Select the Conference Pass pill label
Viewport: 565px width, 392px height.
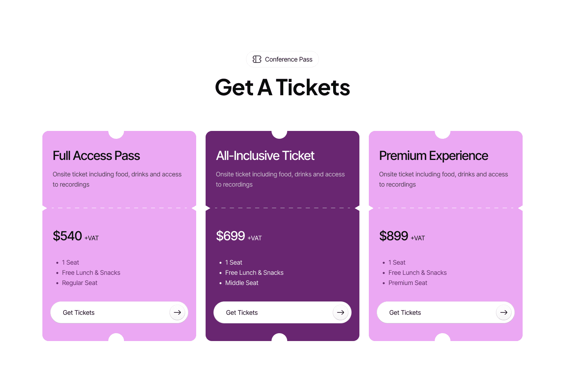(x=289, y=59)
